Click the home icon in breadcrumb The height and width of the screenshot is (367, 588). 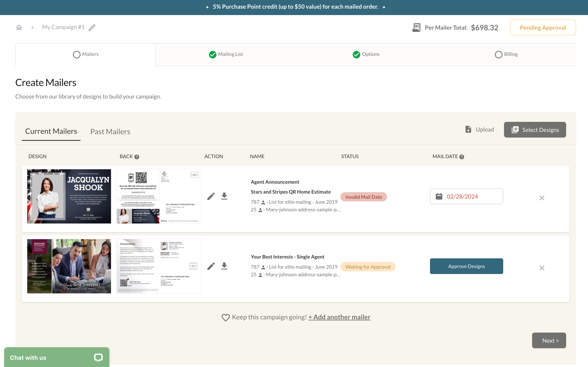[19, 27]
